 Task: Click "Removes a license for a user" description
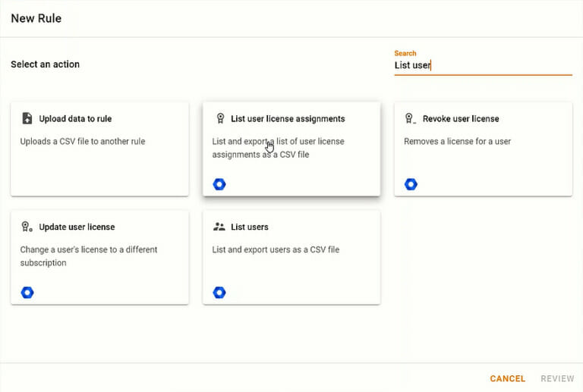pyautogui.click(x=457, y=141)
